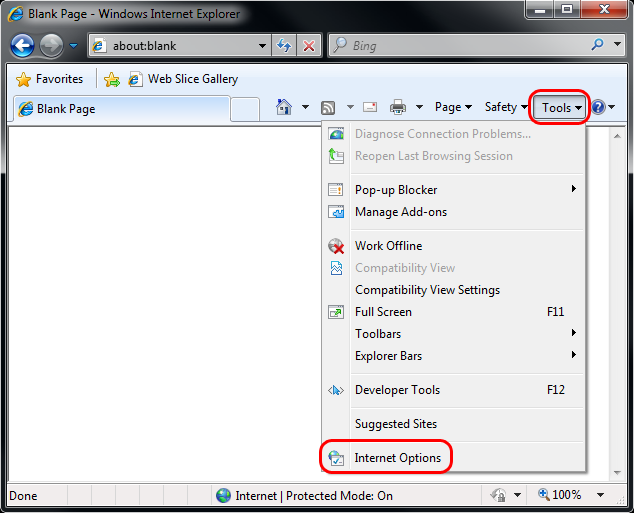The image size is (634, 513).
Task: Click the Print icon in command bar
Action: [x=398, y=107]
